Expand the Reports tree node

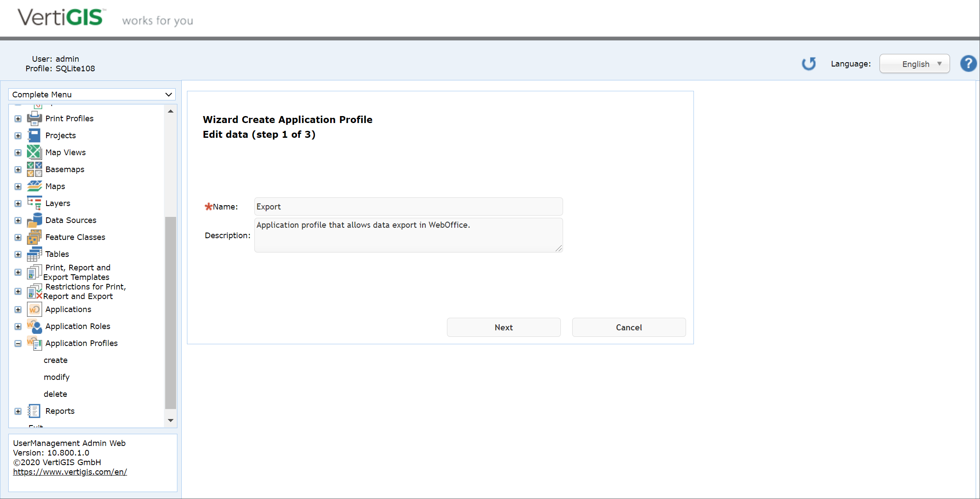coord(18,411)
